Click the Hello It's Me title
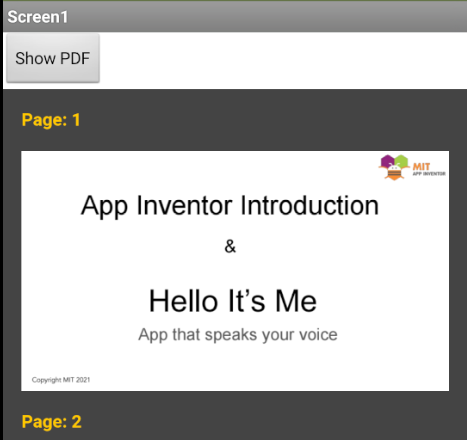 pos(233,301)
